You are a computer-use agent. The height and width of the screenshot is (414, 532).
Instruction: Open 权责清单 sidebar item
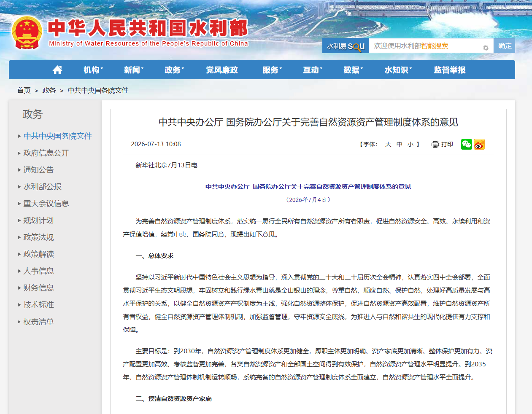pos(38,321)
